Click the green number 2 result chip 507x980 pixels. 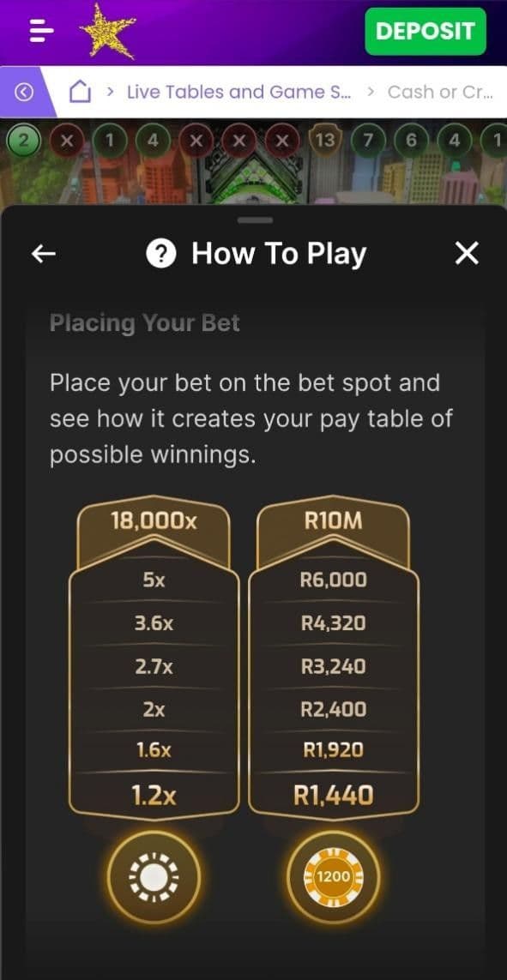point(23,137)
